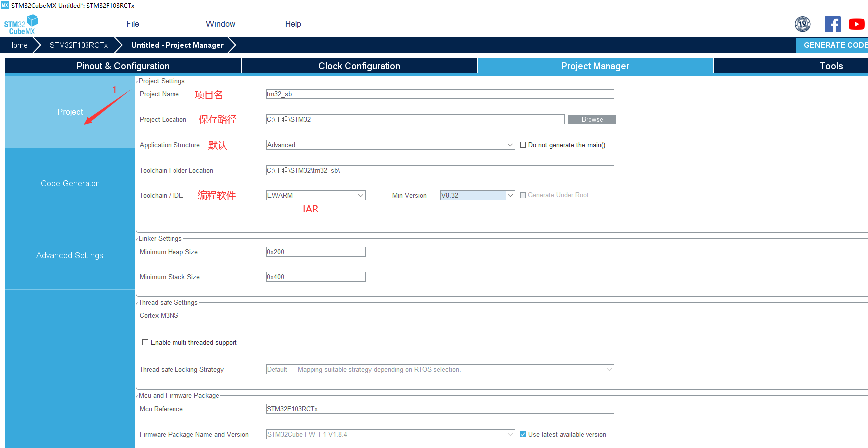Open the Help menu
This screenshot has height=448, width=868.
tap(293, 24)
